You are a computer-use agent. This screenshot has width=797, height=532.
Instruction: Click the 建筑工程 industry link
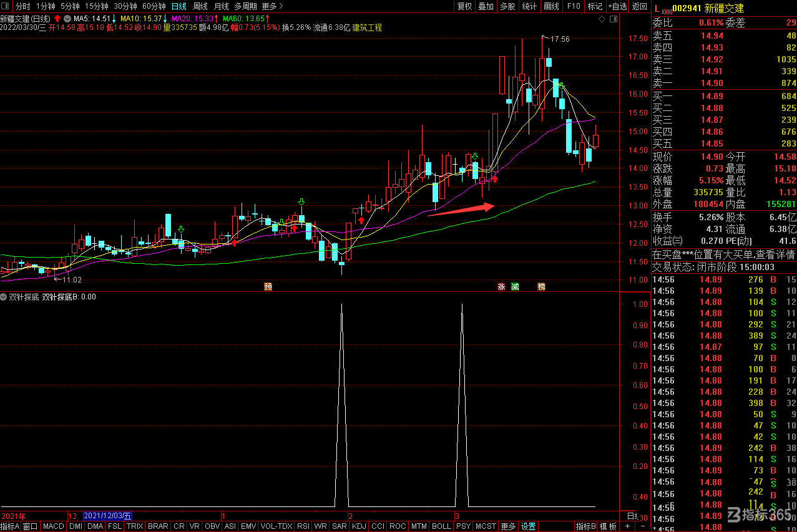(x=367, y=27)
